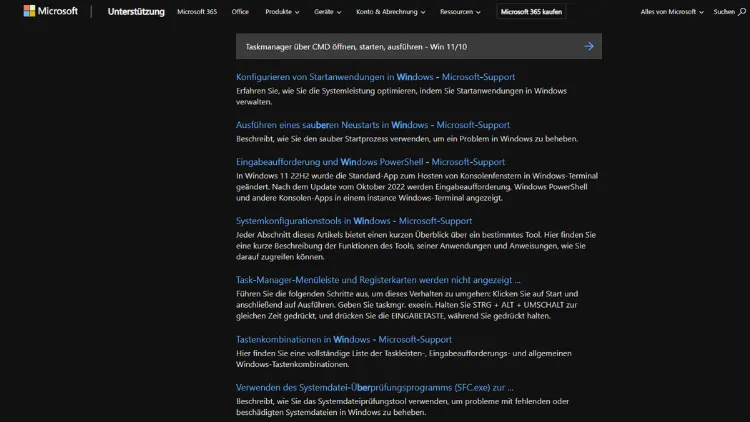
Task: Expand the Geräte dropdown
Action: 328,11
